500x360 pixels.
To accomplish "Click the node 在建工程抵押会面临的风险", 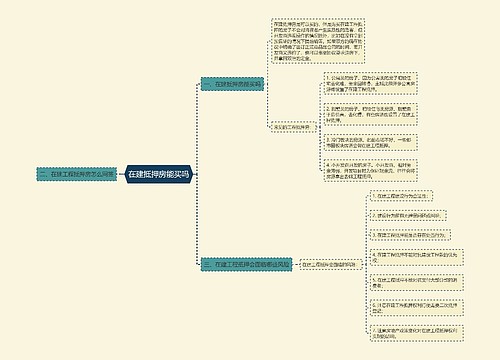I will pos(331,264).
